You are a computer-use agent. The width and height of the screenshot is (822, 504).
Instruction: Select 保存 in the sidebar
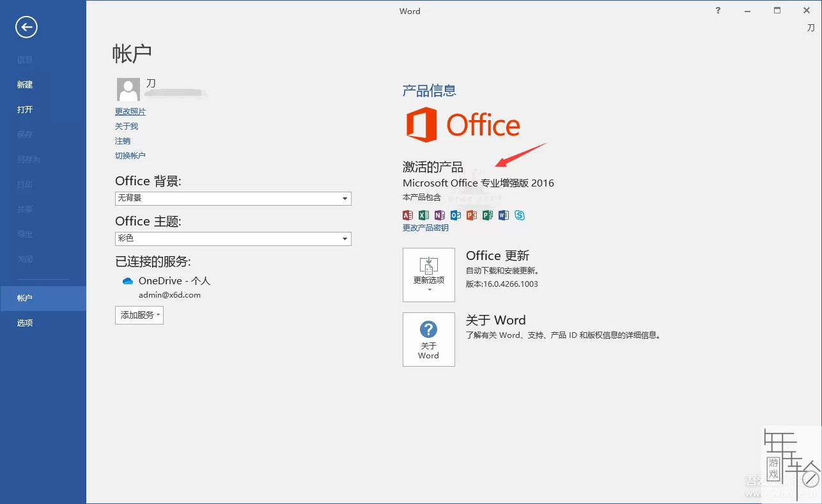[43, 134]
